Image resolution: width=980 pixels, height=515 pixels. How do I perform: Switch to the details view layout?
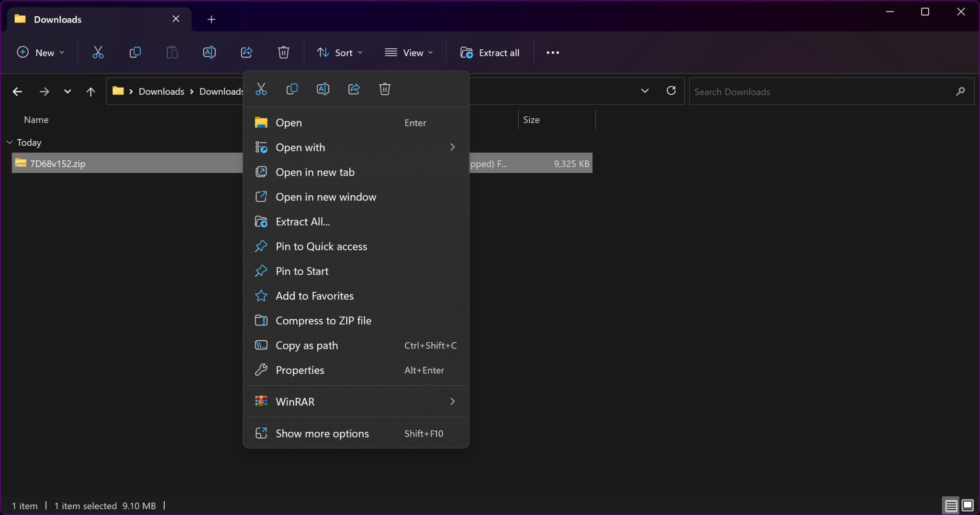click(951, 505)
